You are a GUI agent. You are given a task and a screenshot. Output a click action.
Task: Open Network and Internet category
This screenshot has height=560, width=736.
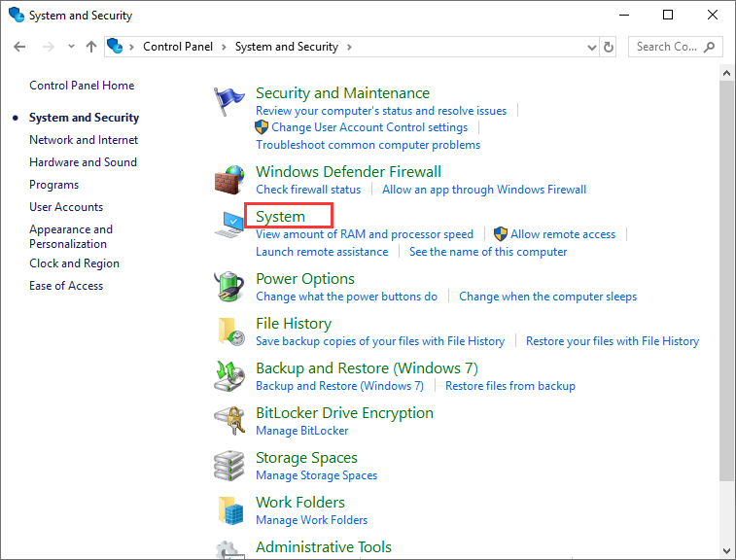(84, 140)
